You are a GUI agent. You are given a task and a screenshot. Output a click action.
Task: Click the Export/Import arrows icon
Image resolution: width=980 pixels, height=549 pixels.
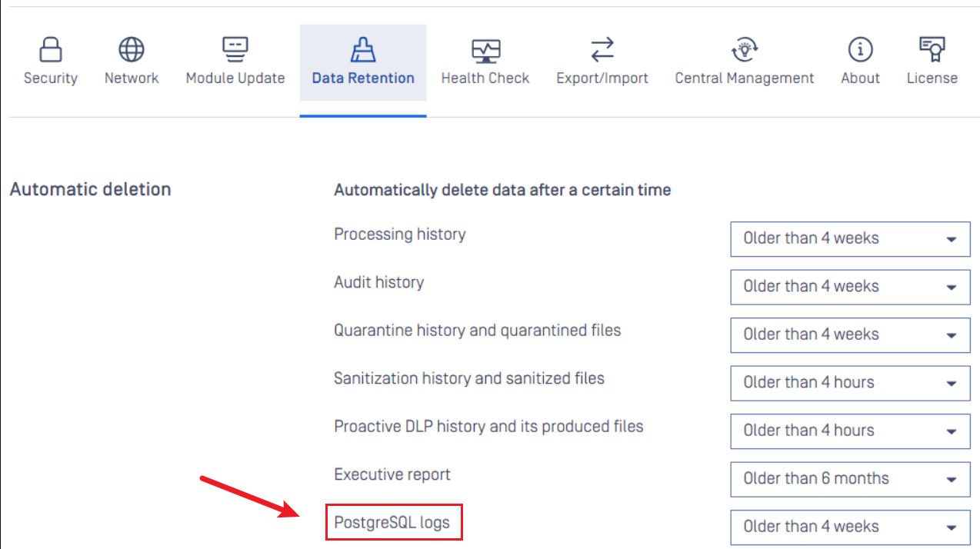(602, 50)
